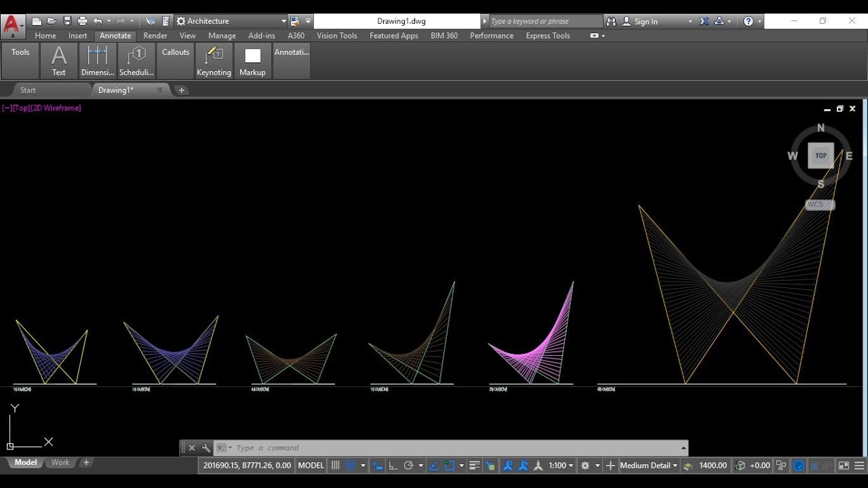
Task: Open the Sign In dropdown arrow
Action: 690,21
